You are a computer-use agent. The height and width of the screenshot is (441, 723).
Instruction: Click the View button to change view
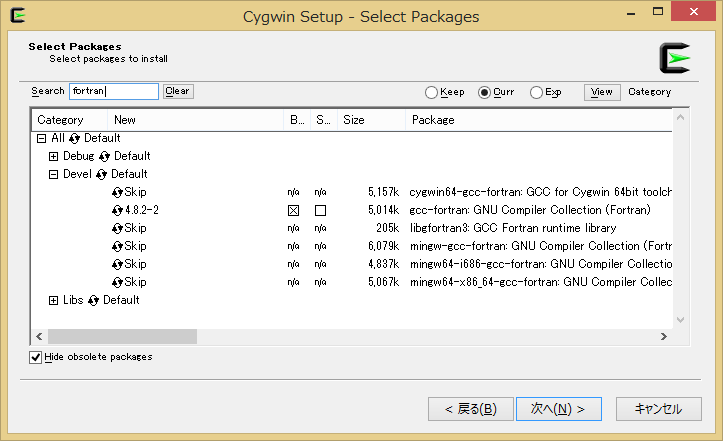pos(602,92)
